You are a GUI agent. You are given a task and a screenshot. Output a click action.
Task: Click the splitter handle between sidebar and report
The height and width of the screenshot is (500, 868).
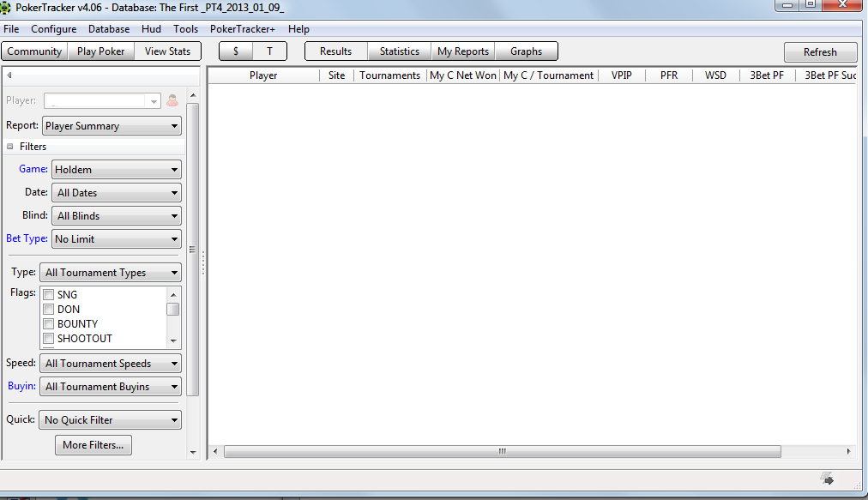(x=203, y=263)
